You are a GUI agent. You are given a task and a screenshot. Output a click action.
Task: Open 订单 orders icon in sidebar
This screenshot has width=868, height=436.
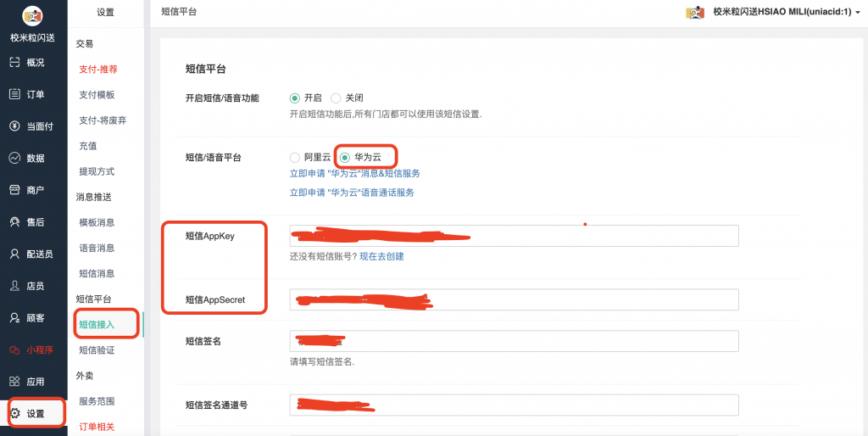point(15,94)
